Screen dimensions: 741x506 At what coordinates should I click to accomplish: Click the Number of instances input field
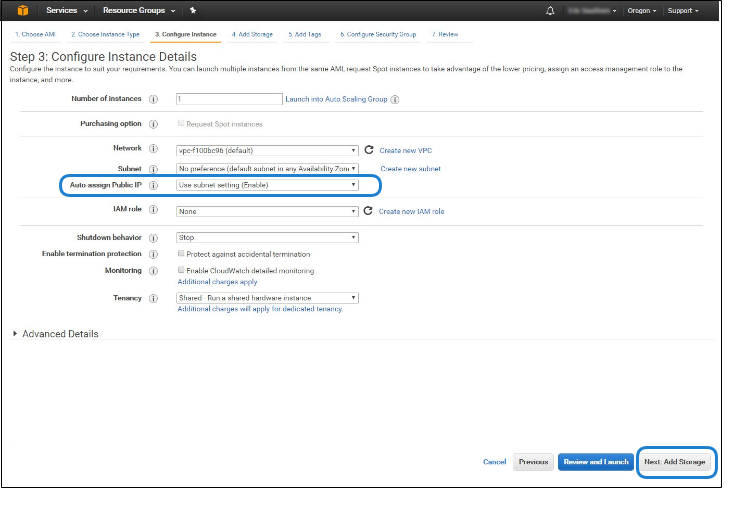click(229, 99)
